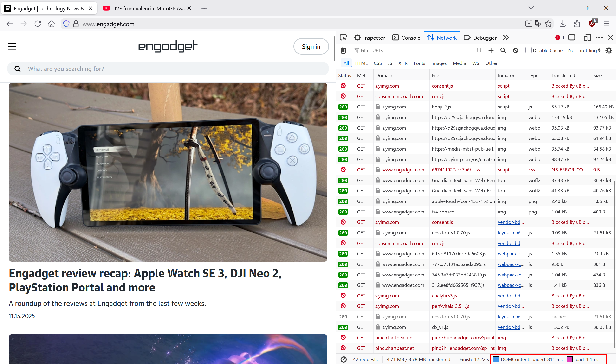Select the favicon.ico request row
The image size is (616, 364).
pos(476,212)
